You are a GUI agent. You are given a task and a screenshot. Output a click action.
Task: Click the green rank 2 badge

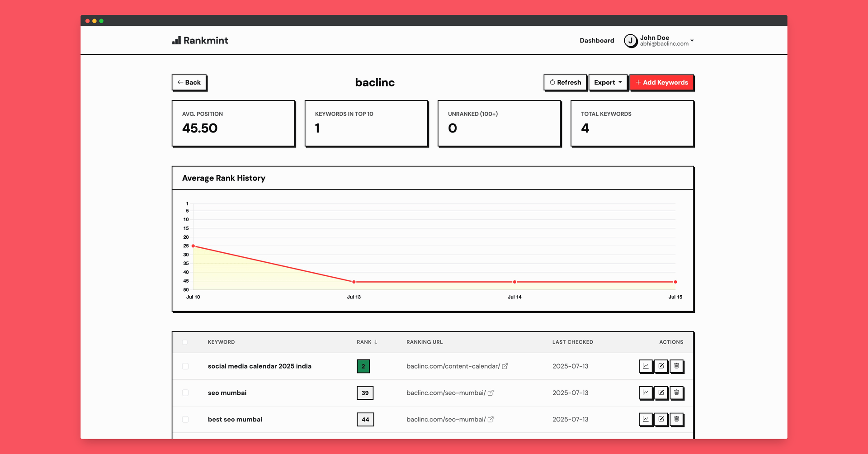point(363,366)
